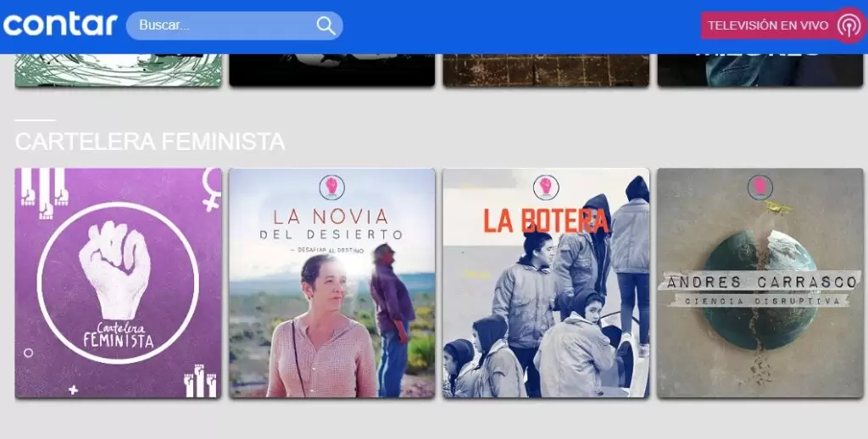The image size is (868, 439).
Task: Click the small raised fists at the purple poster's bottom corner
Action: [x=200, y=383]
